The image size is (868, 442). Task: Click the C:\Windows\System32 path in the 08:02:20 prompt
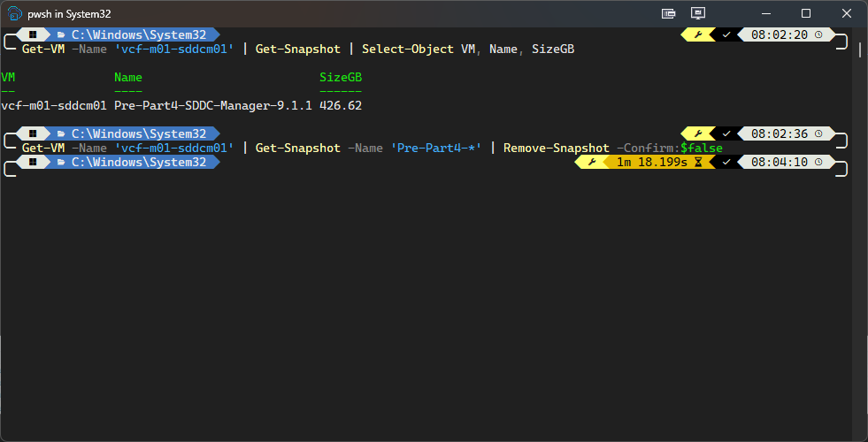(139, 34)
